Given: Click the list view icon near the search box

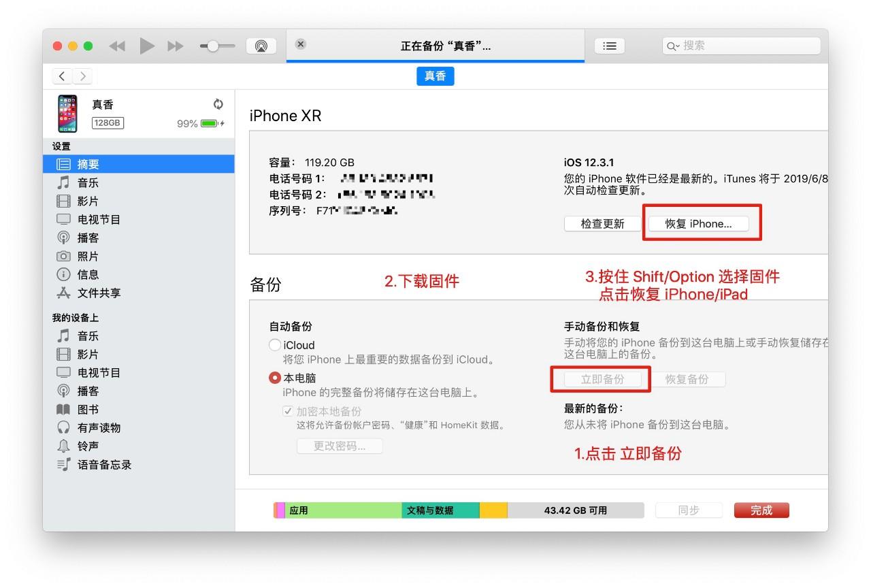Looking at the screenshot, I should point(609,46).
